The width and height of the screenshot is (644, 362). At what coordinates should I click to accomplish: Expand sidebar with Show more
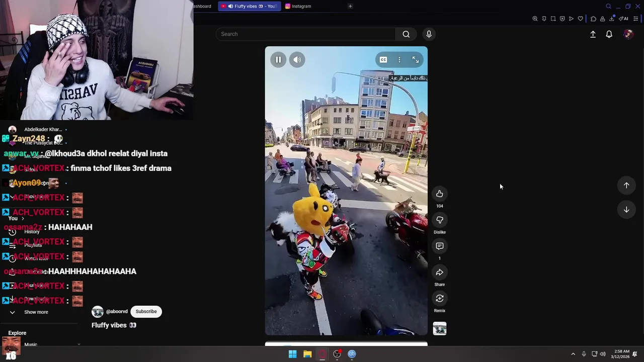point(36,312)
